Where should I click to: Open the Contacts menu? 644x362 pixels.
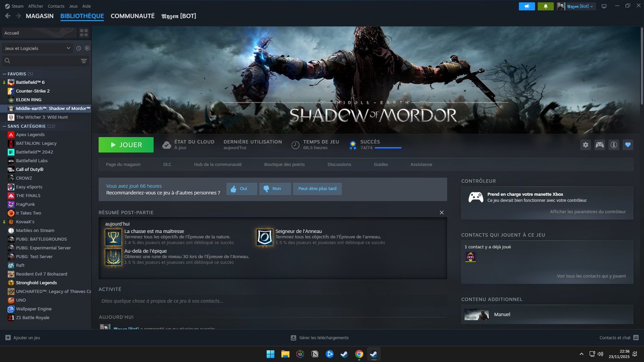[x=56, y=6]
